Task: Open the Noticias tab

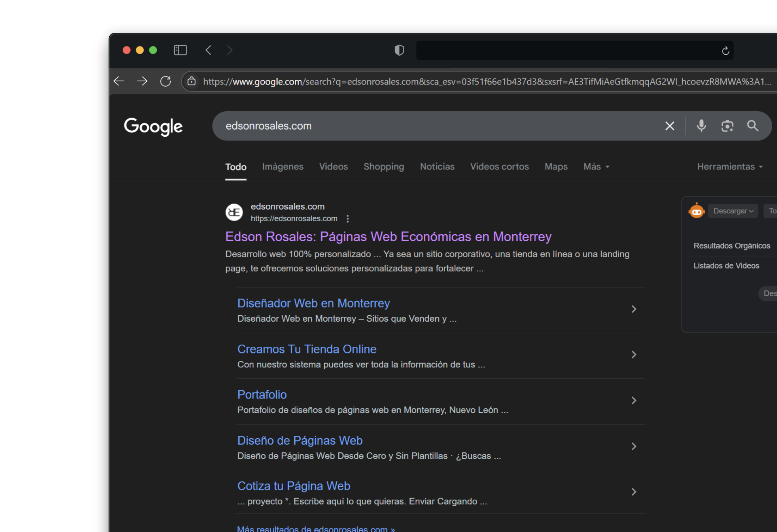Action: (x=437, y=167)
